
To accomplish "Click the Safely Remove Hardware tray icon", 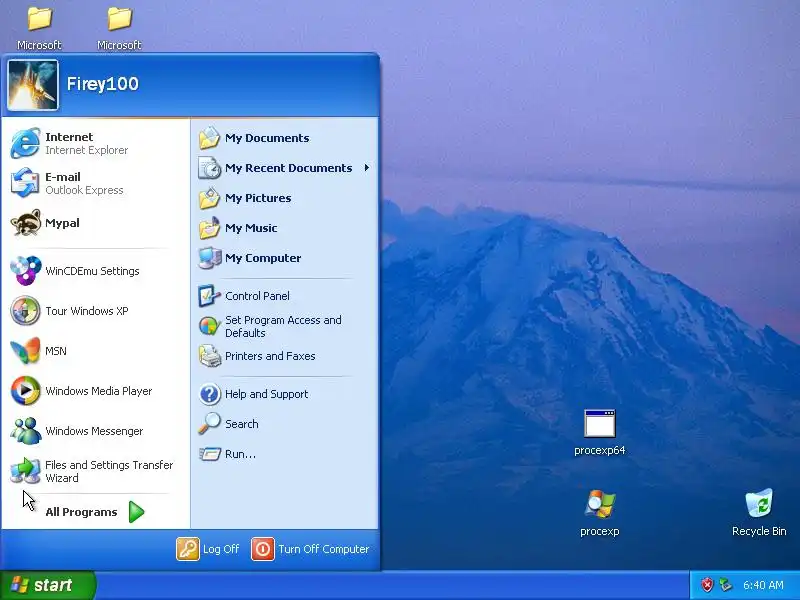I will point(726,585).
